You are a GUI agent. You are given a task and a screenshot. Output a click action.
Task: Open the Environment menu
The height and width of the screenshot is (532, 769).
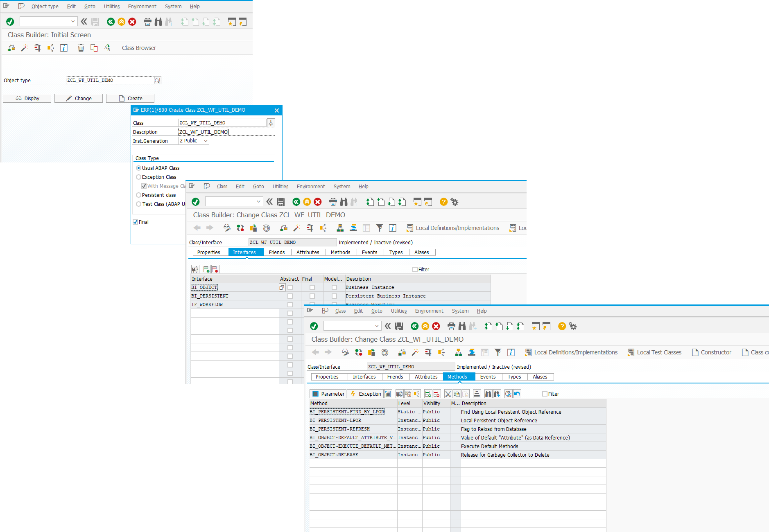point(429,311)
